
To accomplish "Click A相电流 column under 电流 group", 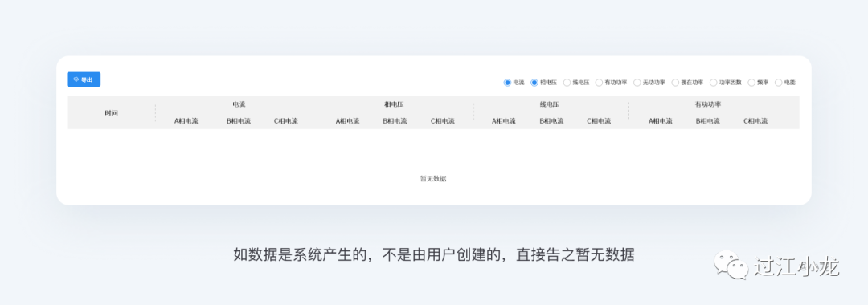I will point(186,121).
